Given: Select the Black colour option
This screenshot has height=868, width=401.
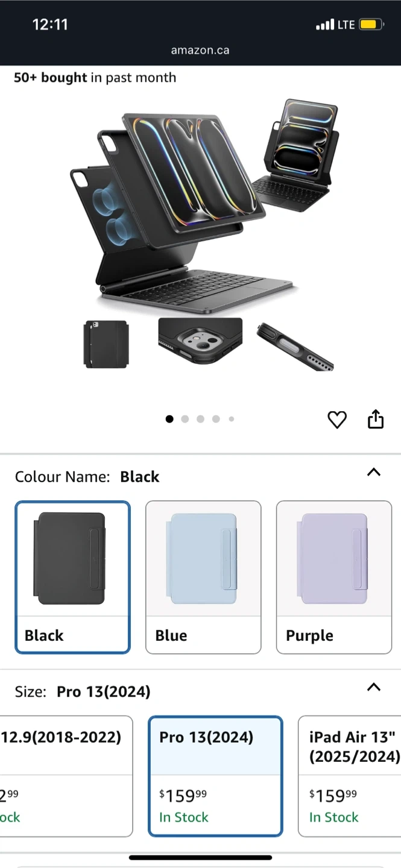Looking at the screenshot, I should [73, 577].
